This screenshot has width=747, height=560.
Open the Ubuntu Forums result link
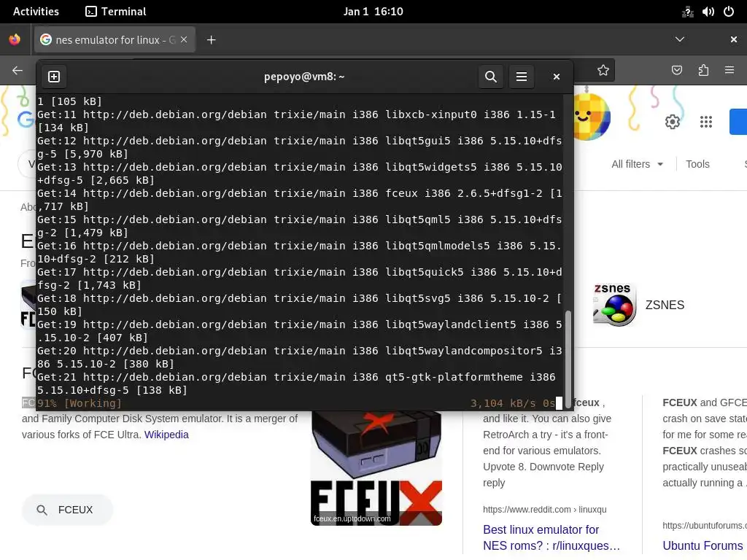703,545
